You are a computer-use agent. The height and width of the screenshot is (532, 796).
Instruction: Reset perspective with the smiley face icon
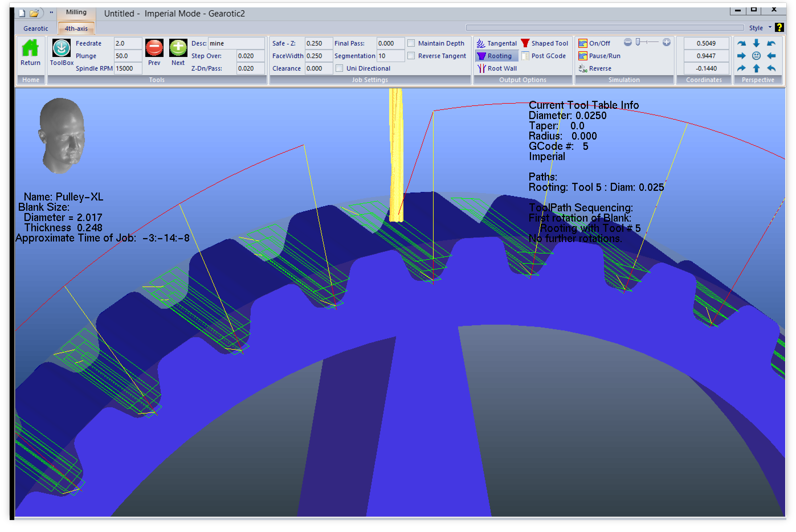tap(756, 56)
